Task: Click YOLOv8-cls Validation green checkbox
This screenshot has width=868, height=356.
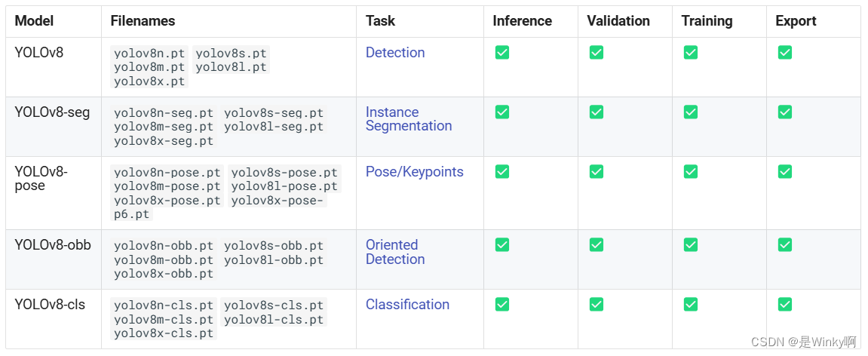Action: point(596,305)
